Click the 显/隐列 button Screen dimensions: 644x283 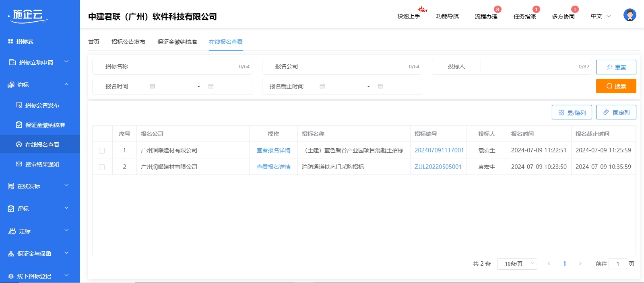tap(572, 113)
